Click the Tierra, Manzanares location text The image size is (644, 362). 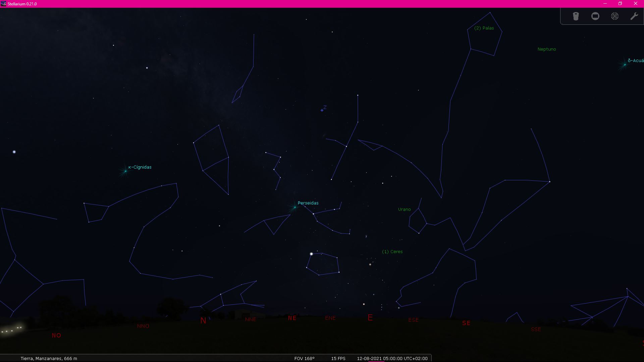pos(49,358)
